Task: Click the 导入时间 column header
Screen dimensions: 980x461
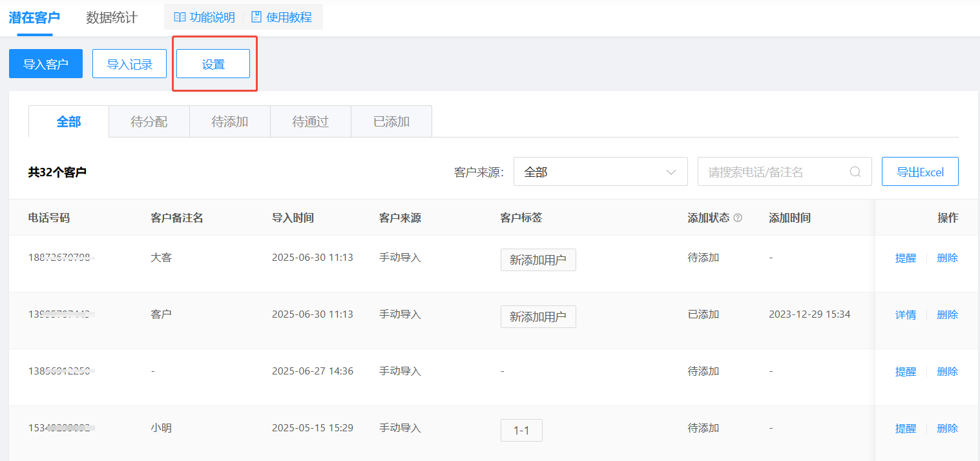Action: coord(293,218)
